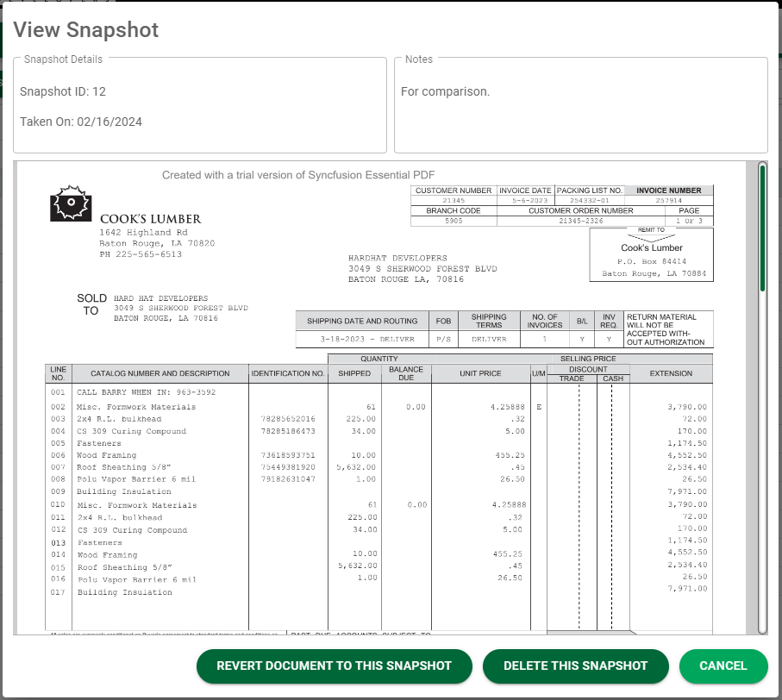Screen dimensions: 782x700
Task: Click identification number 73618593751
Action: click(x=288, y=455)
